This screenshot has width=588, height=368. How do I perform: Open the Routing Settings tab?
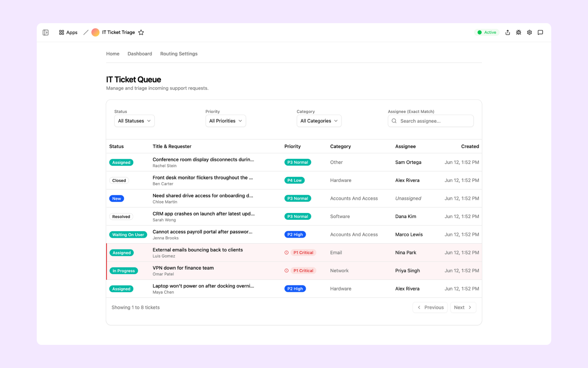tap(179, 54)
